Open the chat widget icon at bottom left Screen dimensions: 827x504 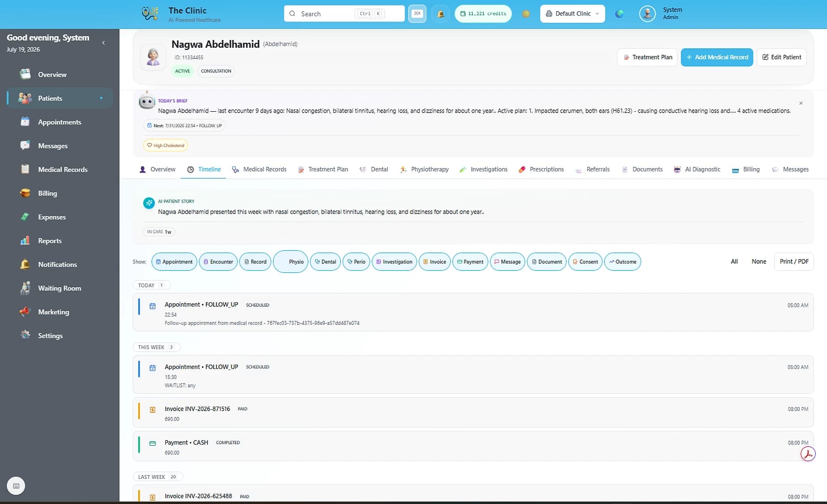(16, 486)
